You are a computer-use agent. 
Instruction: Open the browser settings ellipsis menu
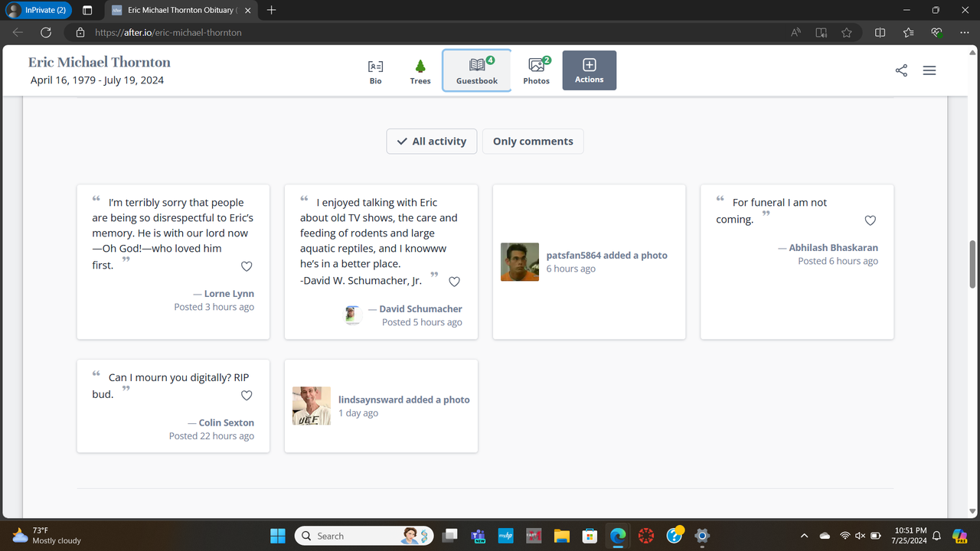pyautogui.click(x=965, y=32)
